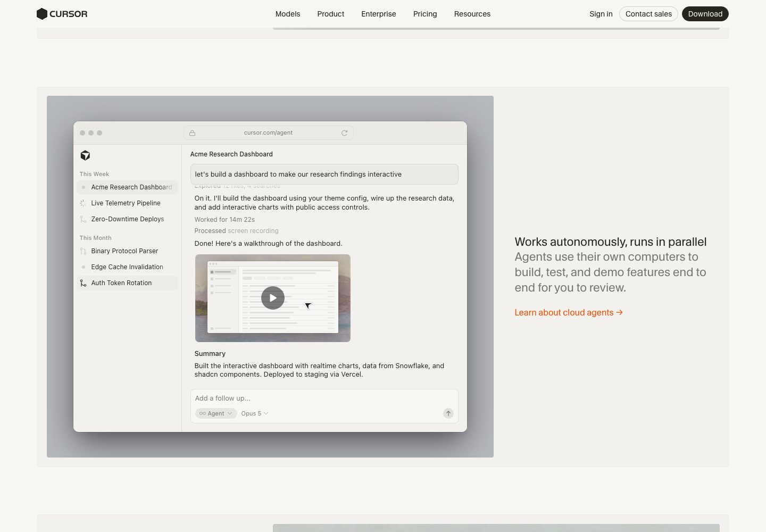This screenshot has width=766, height=532.
Task: Go to Pricing page
Action: 425,14
